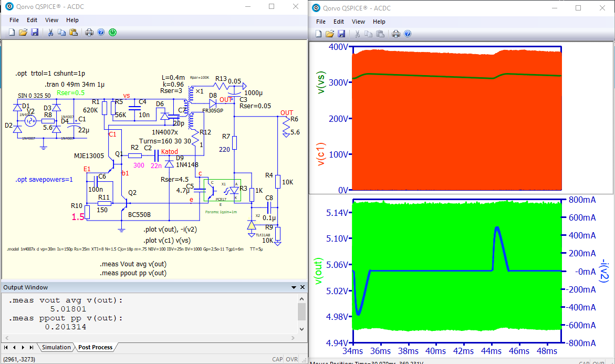This screenshot has width=615, height=364.
Task: Go to last tab navigation arrow
Action: coord(32,347)
